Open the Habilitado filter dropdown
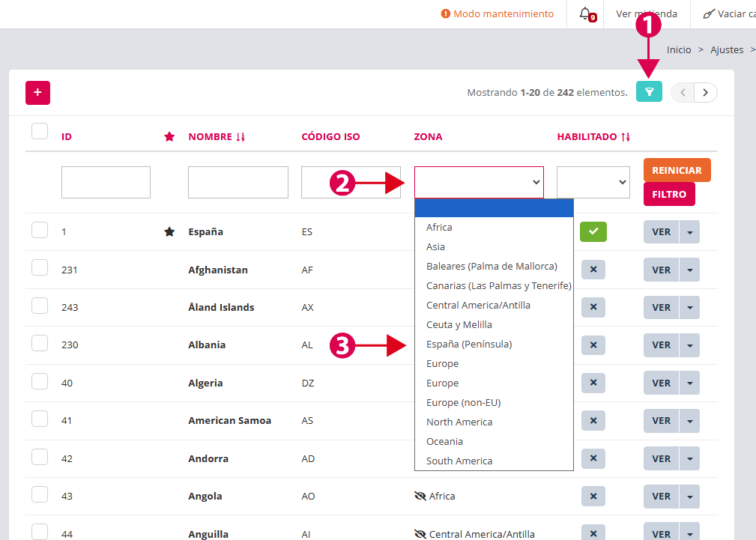Image resolution: width=756 pixels, height=540 pixels. [593, 182]
